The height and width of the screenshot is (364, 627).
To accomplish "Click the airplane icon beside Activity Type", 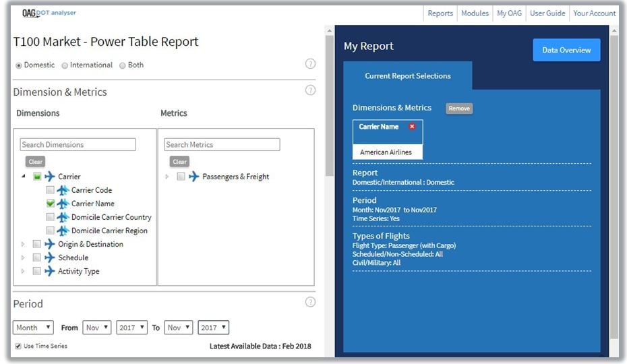I will tap(50, 271).
